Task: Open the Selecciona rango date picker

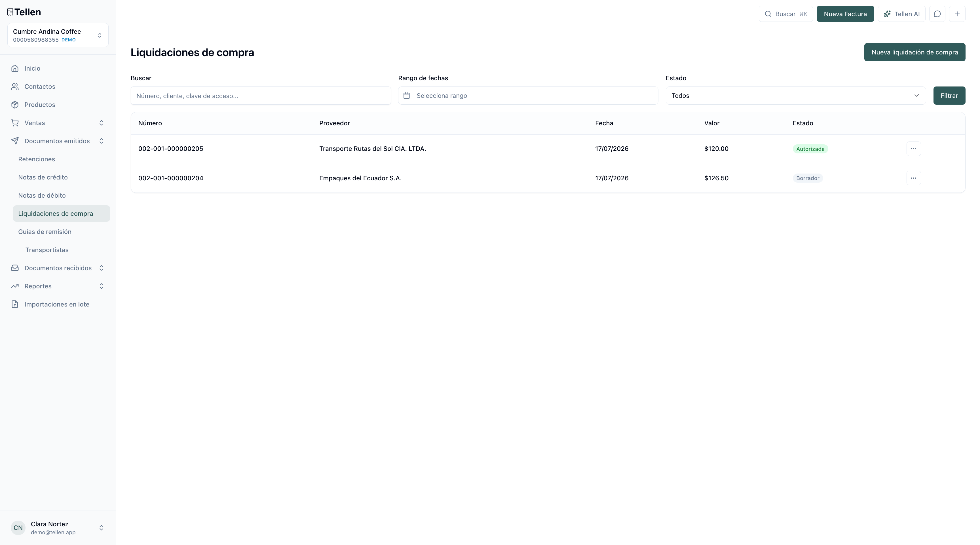Action: 528,96
